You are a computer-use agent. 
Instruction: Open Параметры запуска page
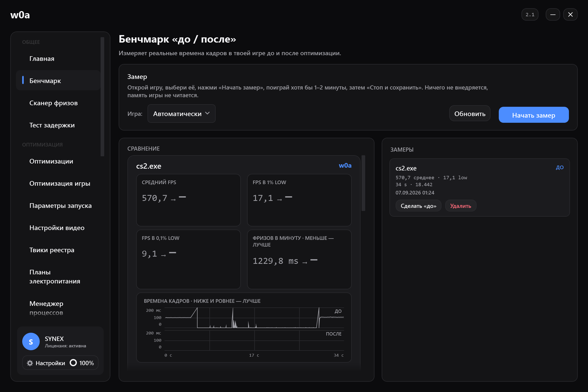(x=58, y=206)
